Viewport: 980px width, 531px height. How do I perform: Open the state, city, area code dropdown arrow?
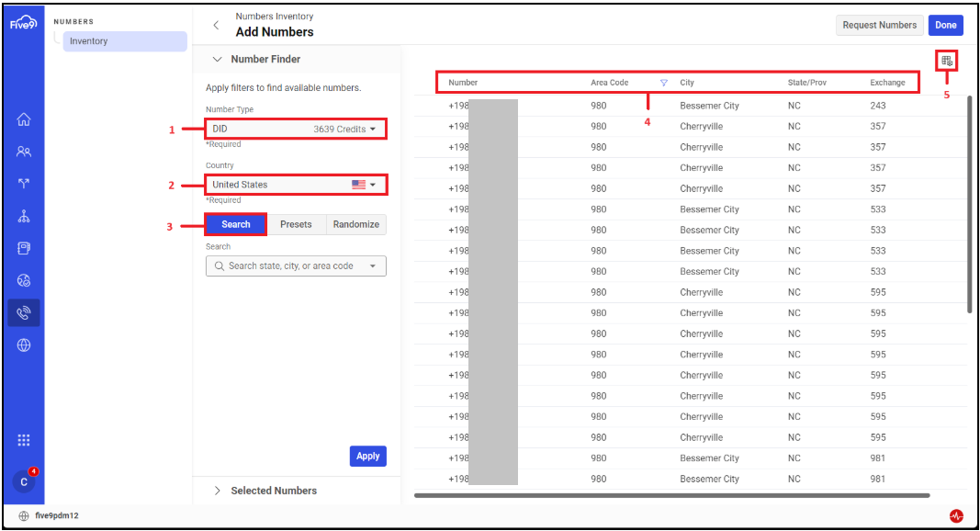373,265
